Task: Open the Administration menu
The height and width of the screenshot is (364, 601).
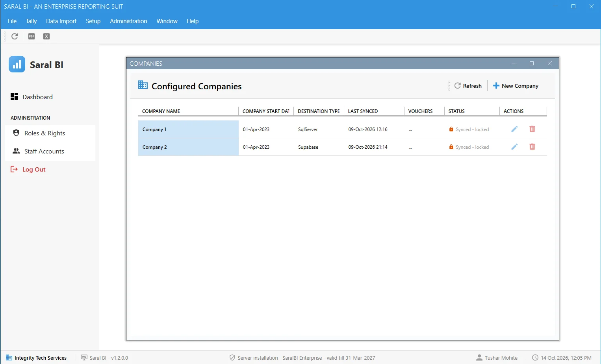Action: pos(128,21)
